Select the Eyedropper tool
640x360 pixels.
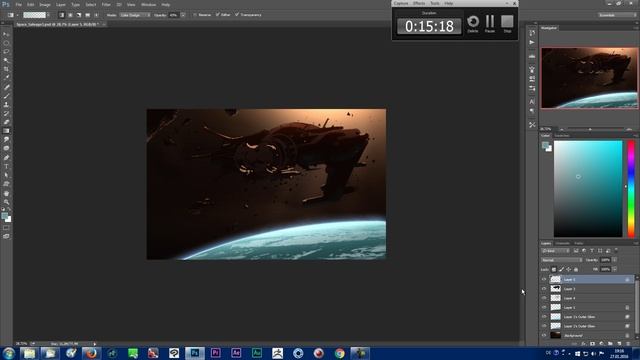point(6,78)
